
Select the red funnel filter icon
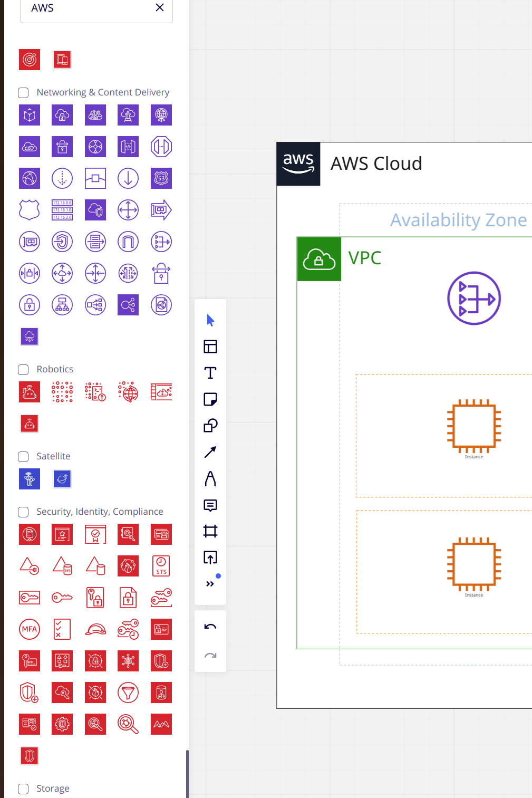click(128, 693)
